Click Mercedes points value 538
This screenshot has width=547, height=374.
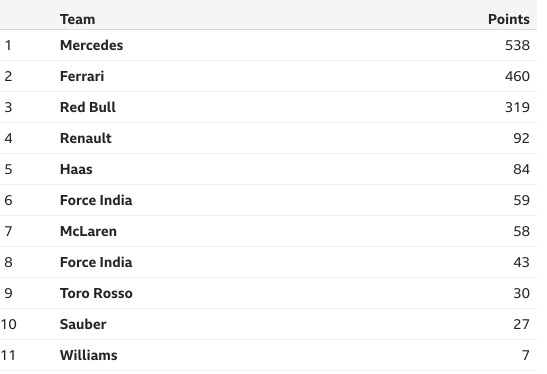[x=517, y=45]
